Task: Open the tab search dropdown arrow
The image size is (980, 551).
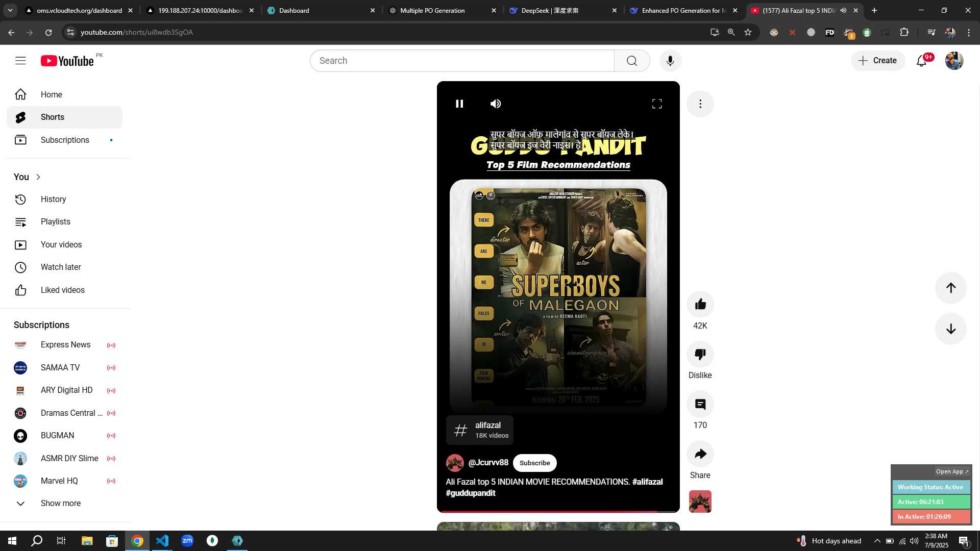Action: click(x=10, y=10)
